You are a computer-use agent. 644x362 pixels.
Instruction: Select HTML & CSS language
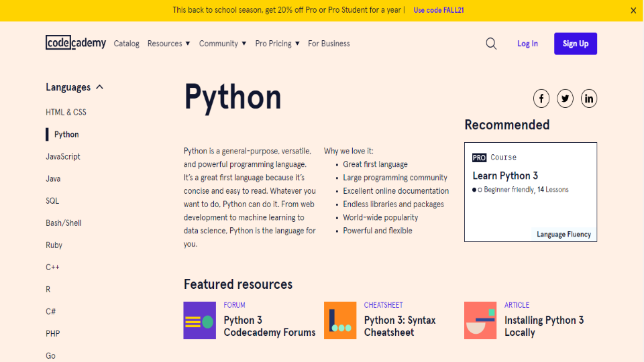(x=66, y=112)
